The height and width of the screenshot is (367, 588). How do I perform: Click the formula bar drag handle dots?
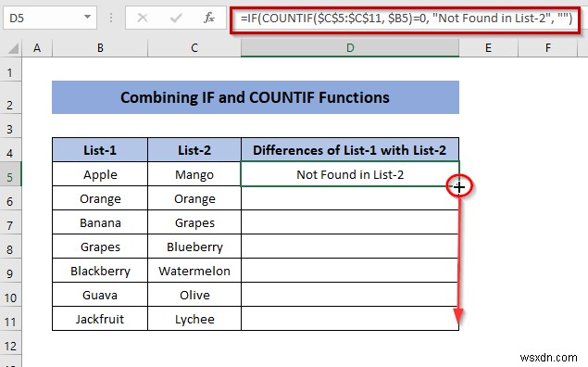coord(111,18)
